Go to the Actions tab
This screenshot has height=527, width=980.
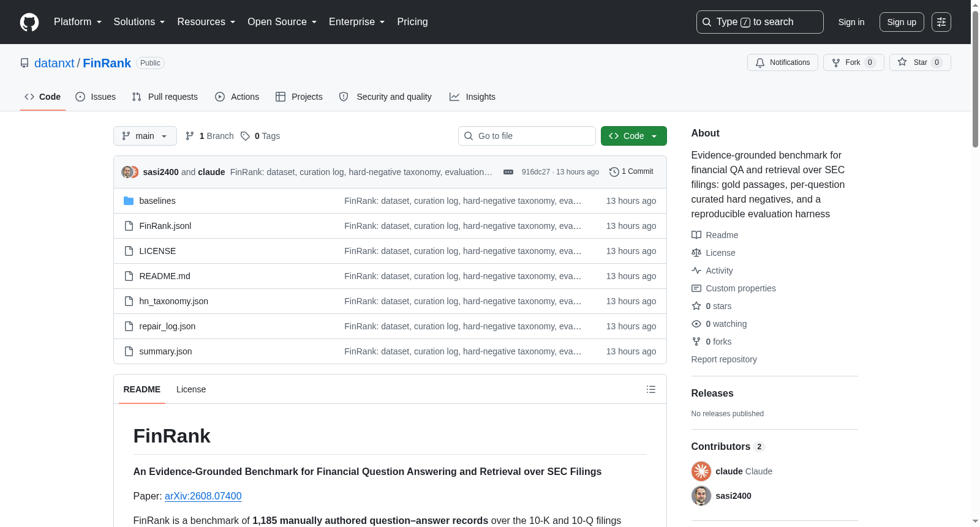pos(237,97)
